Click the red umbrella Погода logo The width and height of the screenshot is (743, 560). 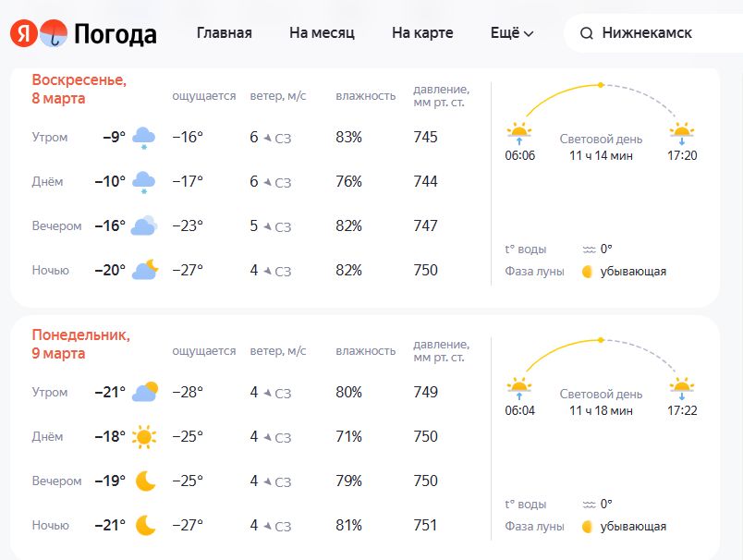(x=54, y=33)
